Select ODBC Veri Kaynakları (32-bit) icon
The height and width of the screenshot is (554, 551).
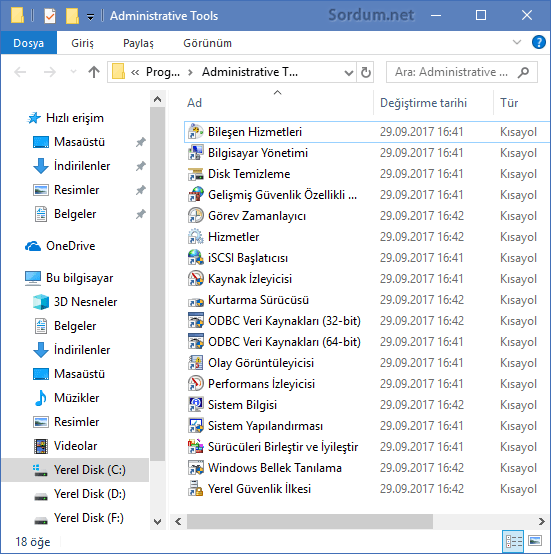coord(195,320)
